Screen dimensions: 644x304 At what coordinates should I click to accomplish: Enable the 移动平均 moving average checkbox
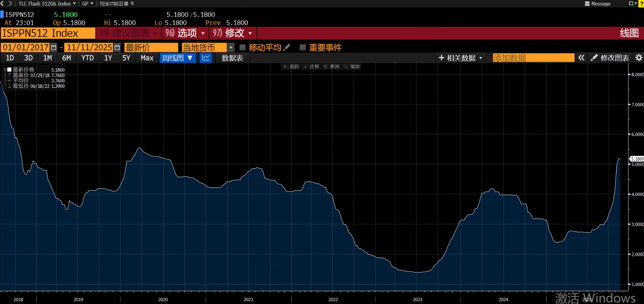[x=242, y=47]
